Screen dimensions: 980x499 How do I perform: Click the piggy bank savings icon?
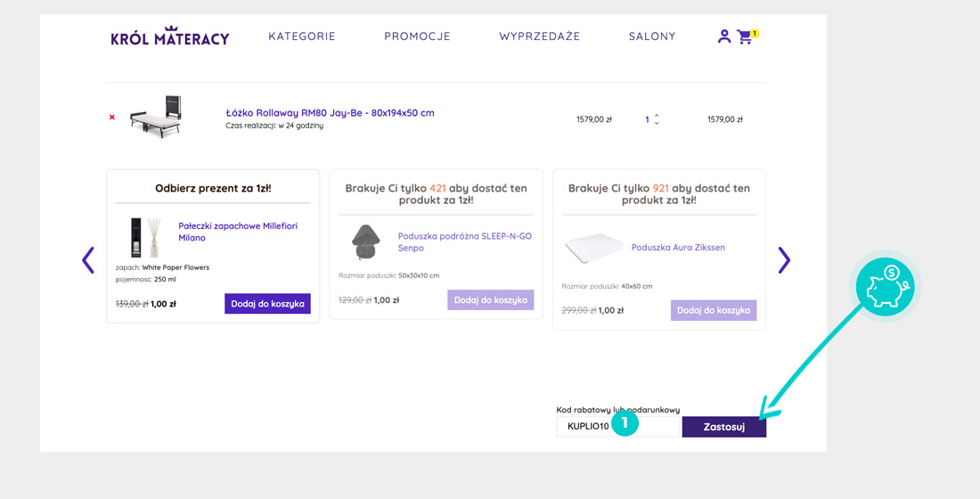(x=885, y=287)
